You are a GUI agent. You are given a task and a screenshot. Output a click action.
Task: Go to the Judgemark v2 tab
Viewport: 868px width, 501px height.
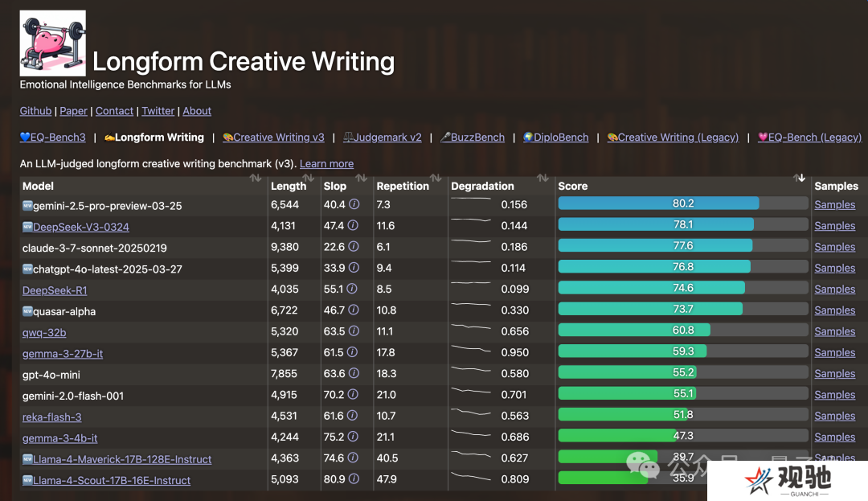(x=383, y=138)
